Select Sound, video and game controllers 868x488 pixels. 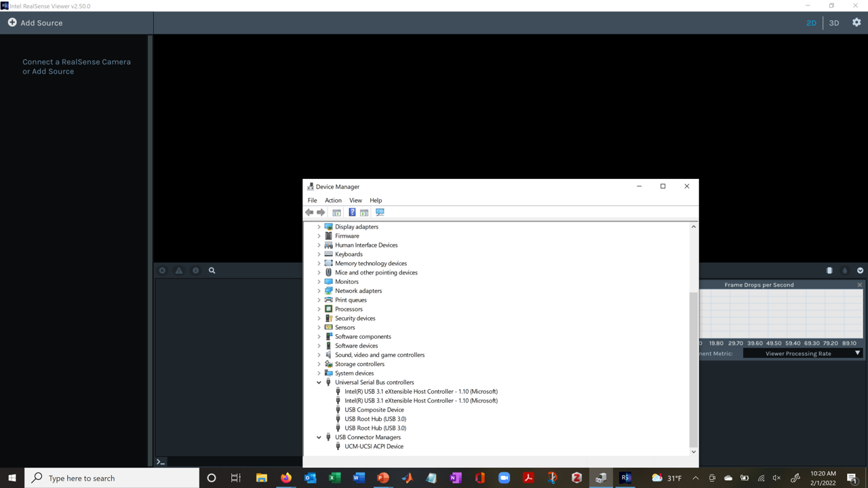[380, 355]
